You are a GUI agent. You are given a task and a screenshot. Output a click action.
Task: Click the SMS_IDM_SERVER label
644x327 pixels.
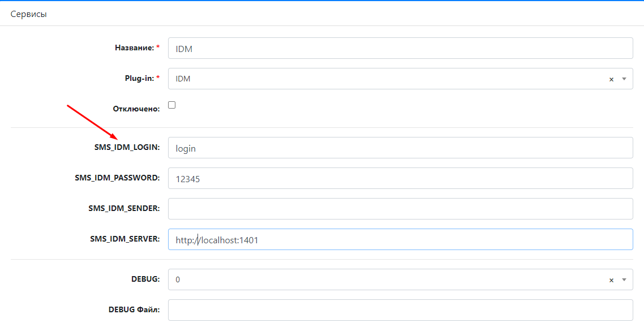[x=125, y=239]
